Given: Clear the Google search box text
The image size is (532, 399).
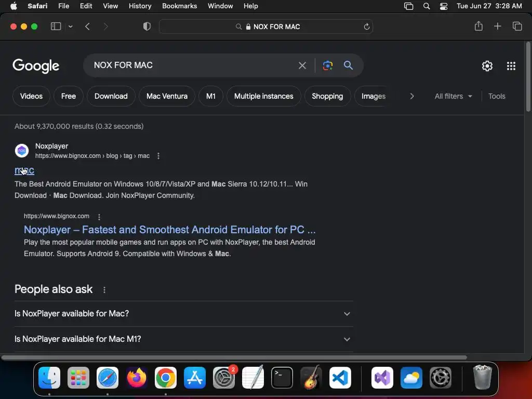Looking at the screenshot, I should (302, 65).
